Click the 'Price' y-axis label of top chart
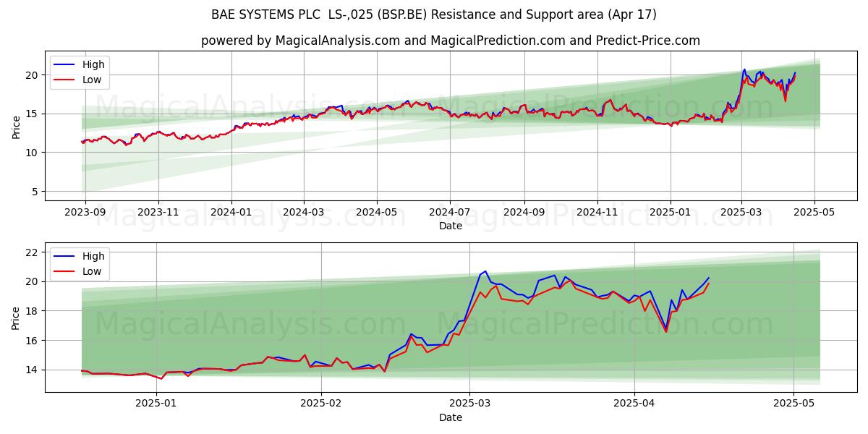 point(16,127)
